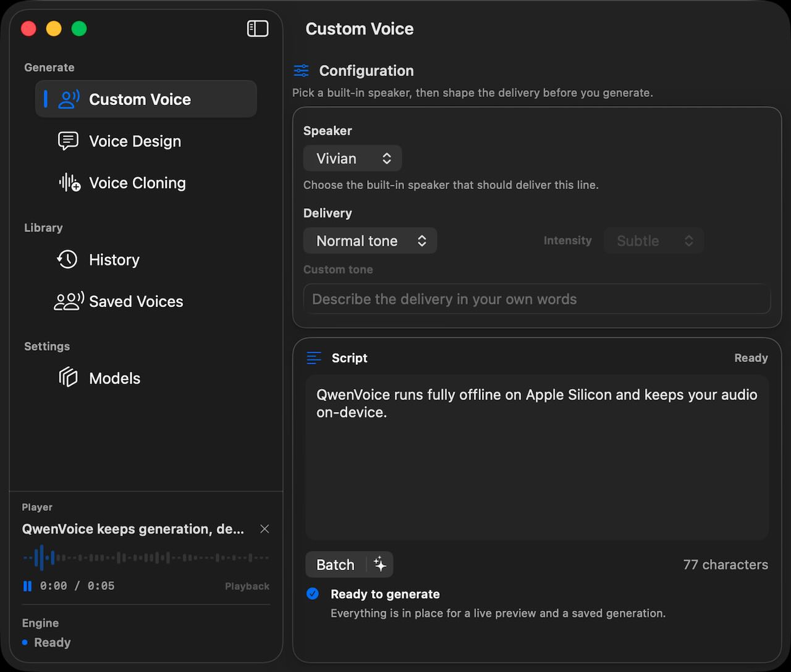Click the sparkle icon beside Batch
The height and width of the screenshot is (672, 791).
point(380,565)
